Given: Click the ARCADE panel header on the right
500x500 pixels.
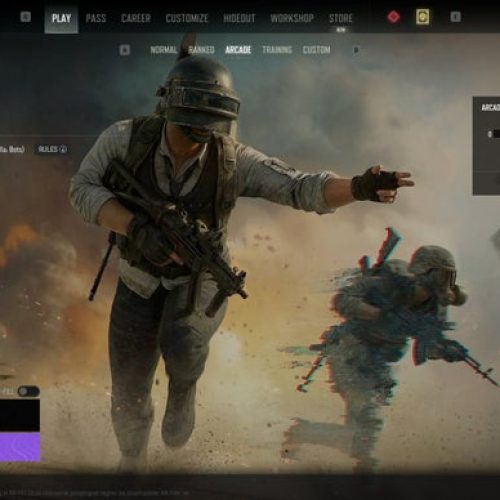Looking at the screenshot, I should tap(491, 107).
